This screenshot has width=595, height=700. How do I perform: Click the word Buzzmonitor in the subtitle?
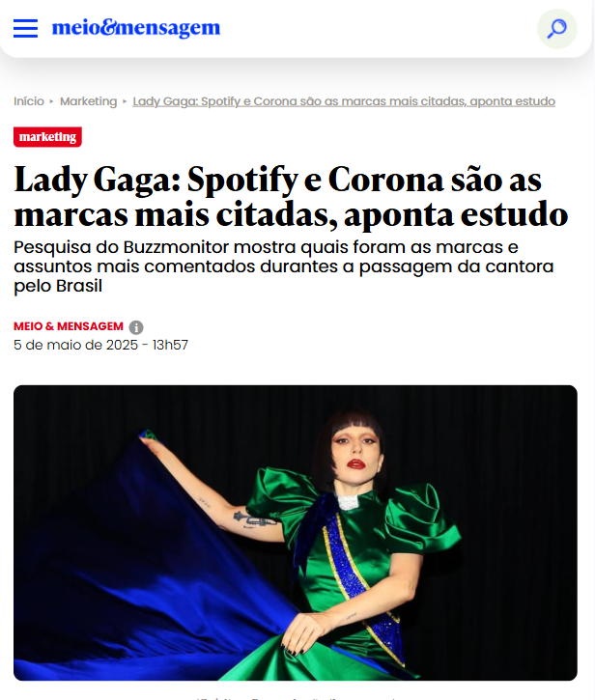coord(176,247)
